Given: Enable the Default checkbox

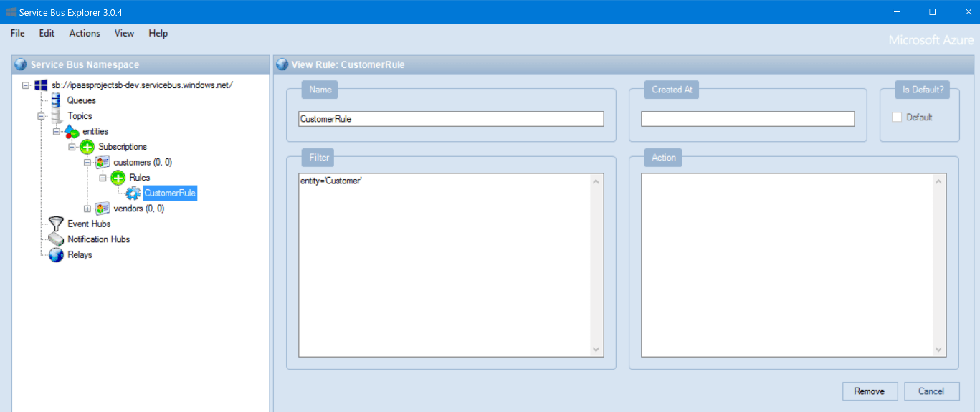Looking at the screenshot, I should [897, 118].
